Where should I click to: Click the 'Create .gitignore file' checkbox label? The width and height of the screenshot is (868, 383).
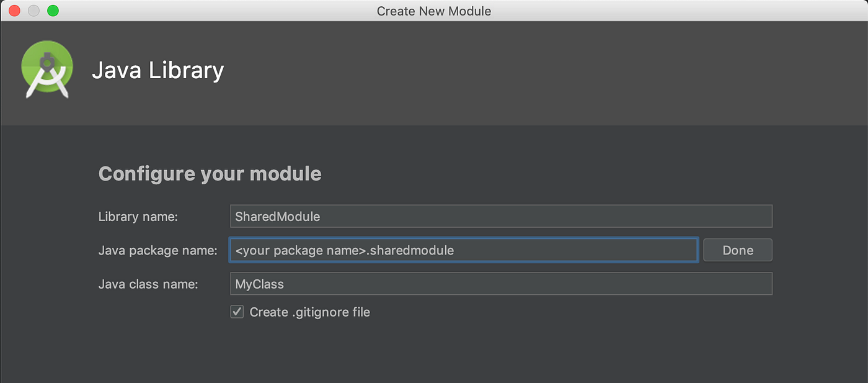click(x=309, y=312)
